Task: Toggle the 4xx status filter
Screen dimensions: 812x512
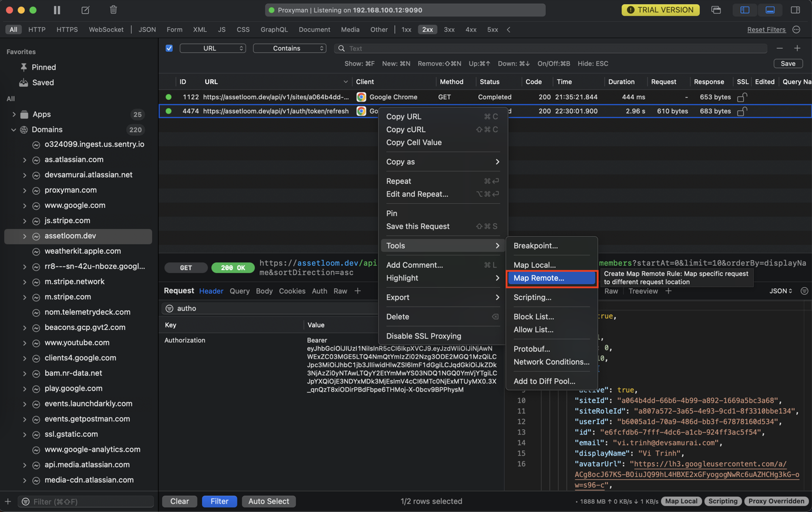Action: tap(471, 29)
